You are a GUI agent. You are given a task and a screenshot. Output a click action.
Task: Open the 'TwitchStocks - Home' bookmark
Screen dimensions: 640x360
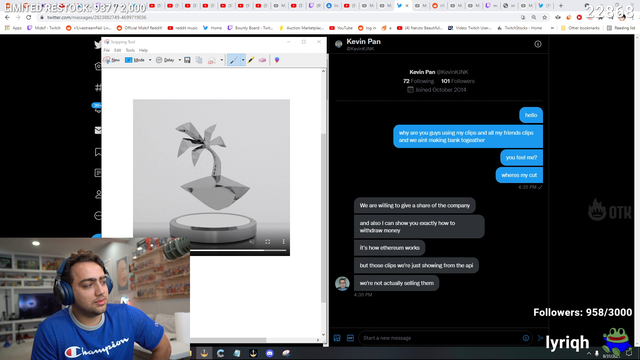(x=520, y=28)
